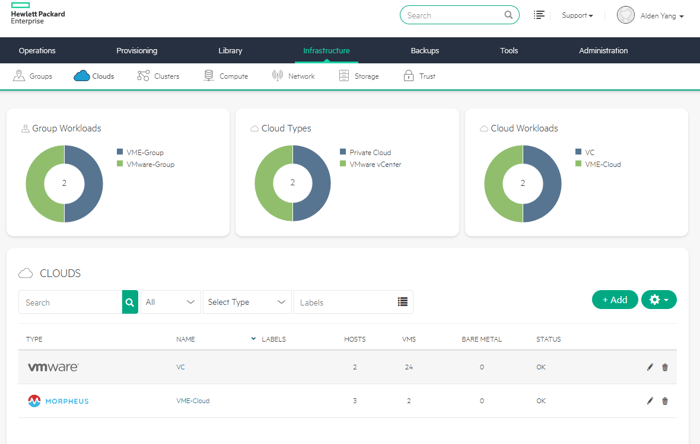Toggle VC legend swatch in Cloud Workloads
This screenshot has height=444, width=700.
pyautogui.click(x=578, y=152)
